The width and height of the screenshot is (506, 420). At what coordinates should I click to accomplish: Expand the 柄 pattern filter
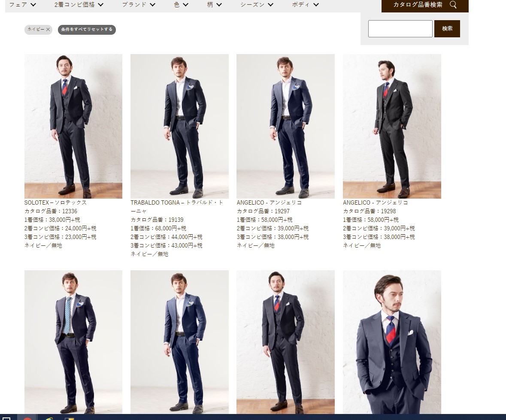coord(214,5)
